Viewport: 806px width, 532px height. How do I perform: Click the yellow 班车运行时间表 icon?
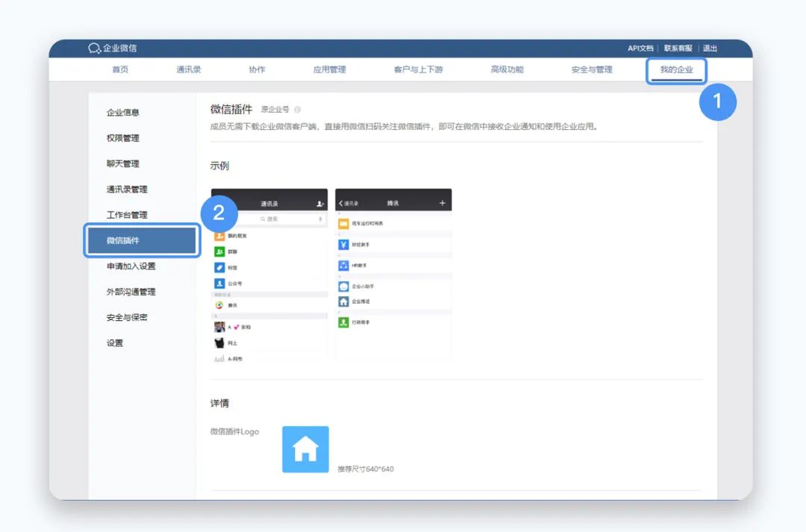343,224
